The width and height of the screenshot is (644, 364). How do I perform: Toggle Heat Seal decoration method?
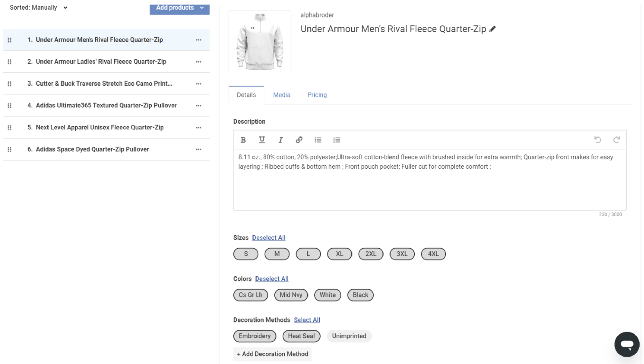coord(301,336)
